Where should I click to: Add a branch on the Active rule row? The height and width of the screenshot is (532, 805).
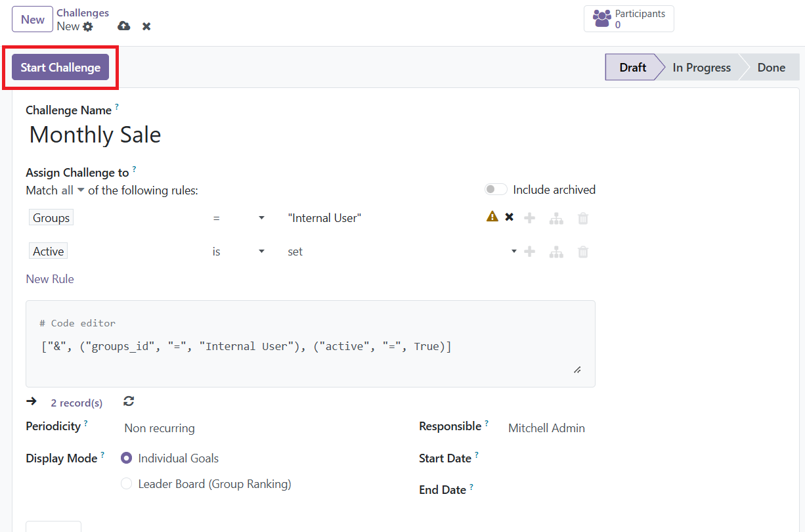point(556,252)
